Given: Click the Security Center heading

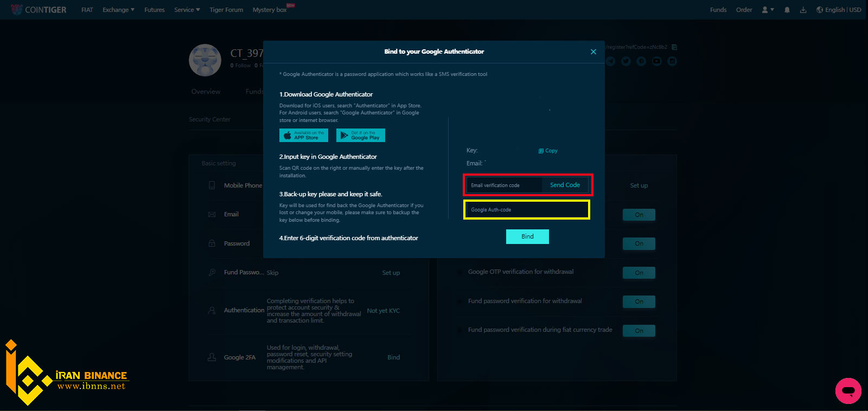Looking at the screenshot, I should pyautogui.click(x=210, y=119).
